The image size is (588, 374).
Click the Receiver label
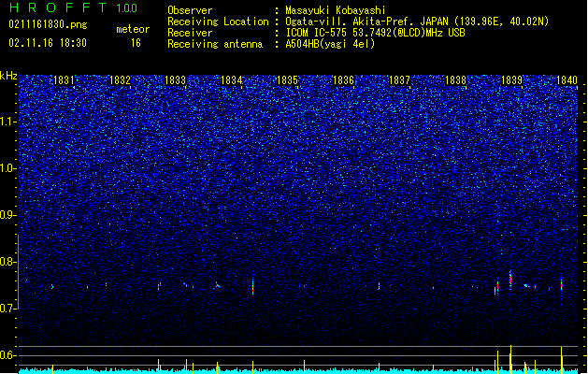tap(190, 33)
